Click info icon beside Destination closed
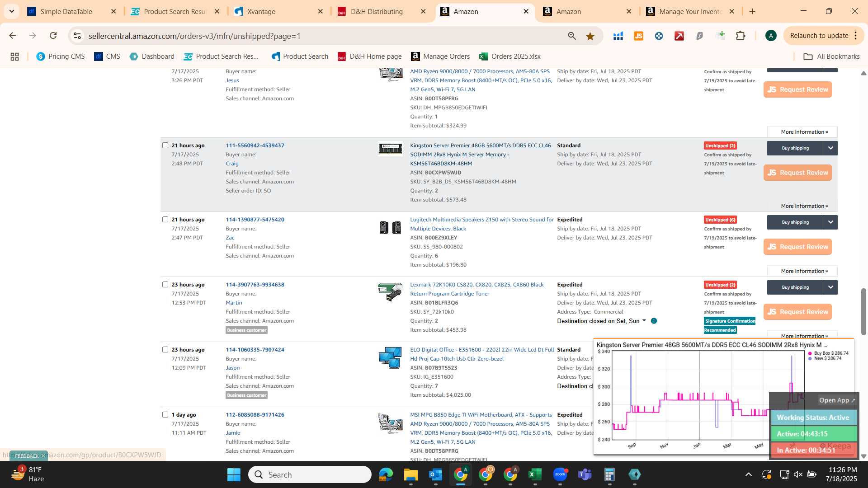 654,321
